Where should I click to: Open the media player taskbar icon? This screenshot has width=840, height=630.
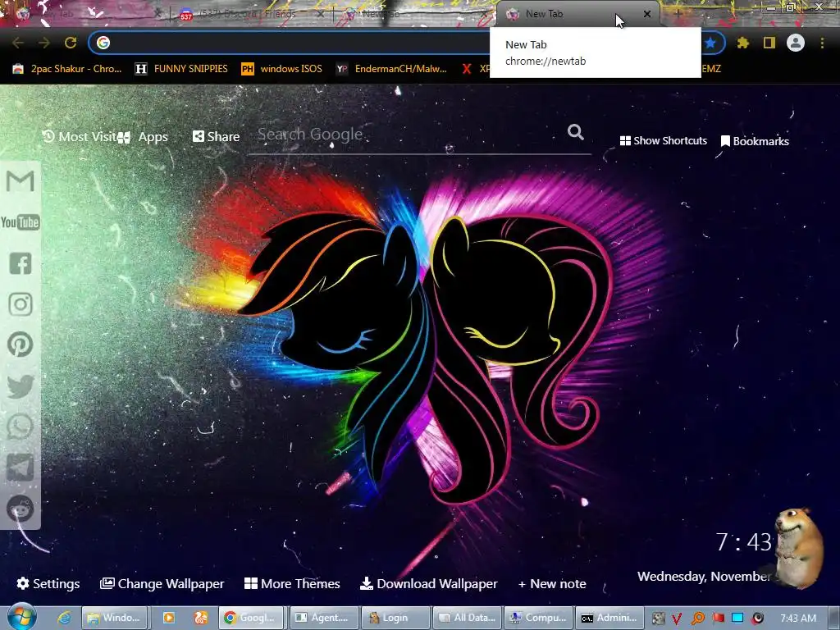(169, 618)
